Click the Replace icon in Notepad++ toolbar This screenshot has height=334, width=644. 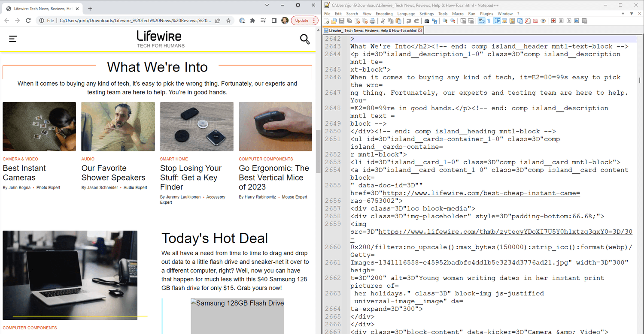pos(434,21)
